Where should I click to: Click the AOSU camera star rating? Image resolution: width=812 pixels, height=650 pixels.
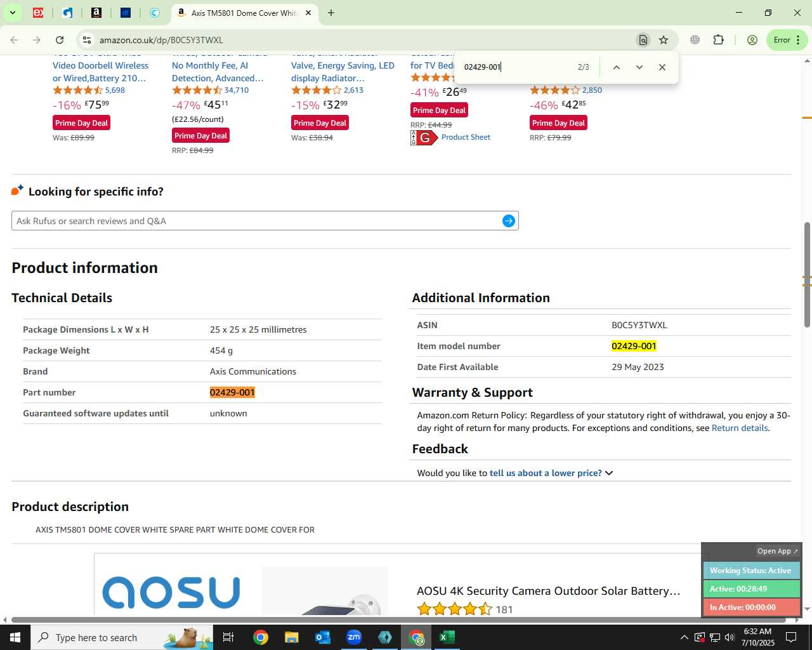pos(454,609)
